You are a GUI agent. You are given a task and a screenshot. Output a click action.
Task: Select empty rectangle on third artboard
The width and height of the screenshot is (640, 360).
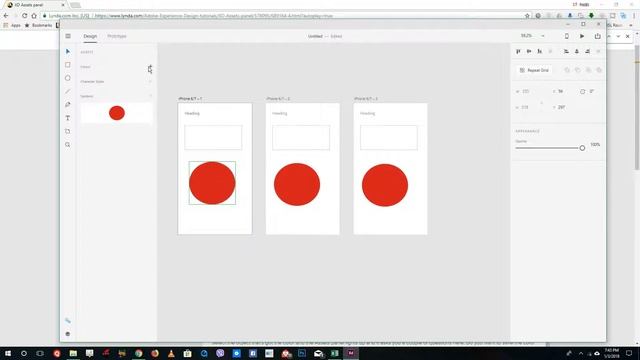(389, 138)
